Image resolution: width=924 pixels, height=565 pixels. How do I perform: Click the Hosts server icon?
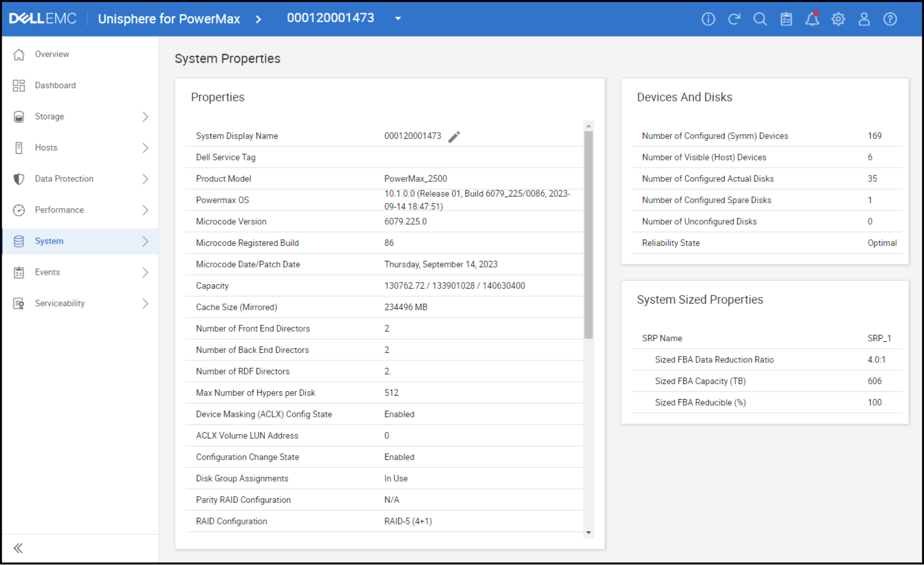[x=19, y=148]
